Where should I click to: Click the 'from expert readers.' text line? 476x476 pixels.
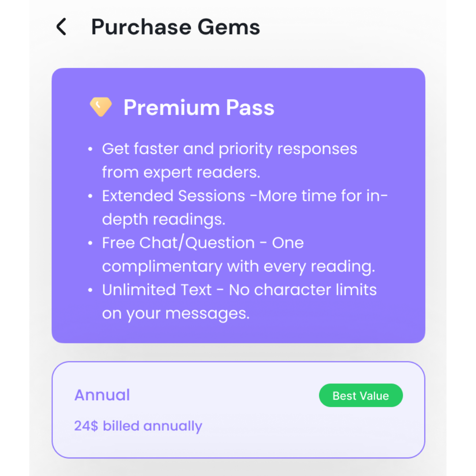[x=181, y=172]
